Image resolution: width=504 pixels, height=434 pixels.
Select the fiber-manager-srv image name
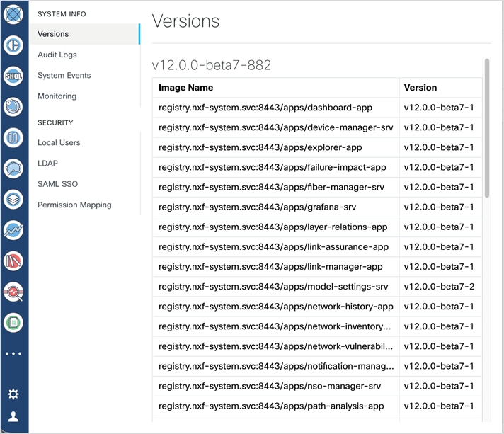271,187
